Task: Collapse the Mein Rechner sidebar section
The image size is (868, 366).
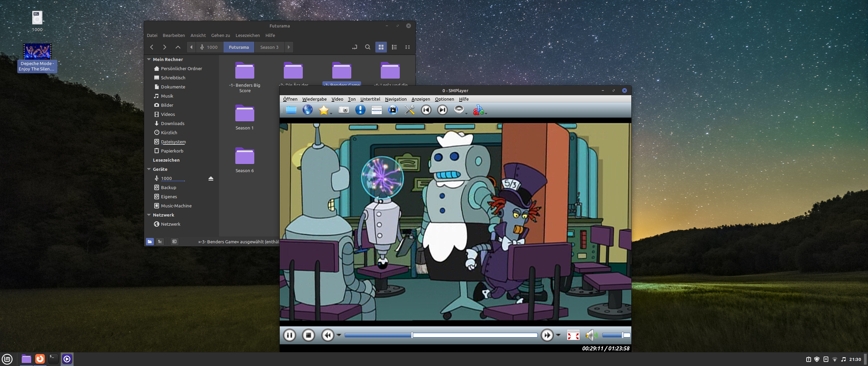Action: [x=149, y=59]
